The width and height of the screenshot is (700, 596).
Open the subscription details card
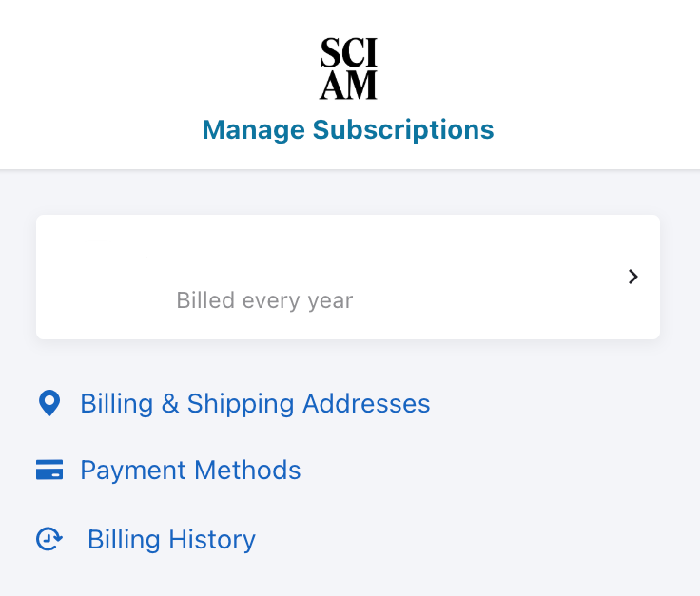pyautogui.click(x=347, y=277)
